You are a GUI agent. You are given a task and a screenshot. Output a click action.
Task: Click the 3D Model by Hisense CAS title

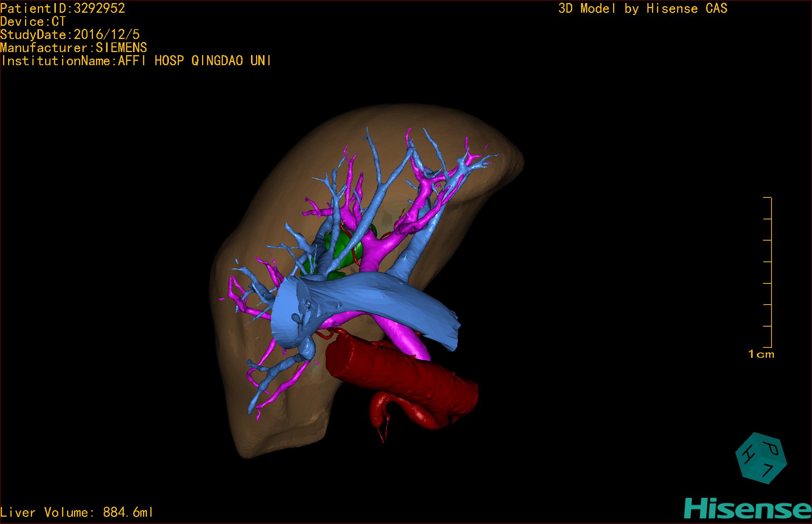pyautogui.click(x=642, y=8)
